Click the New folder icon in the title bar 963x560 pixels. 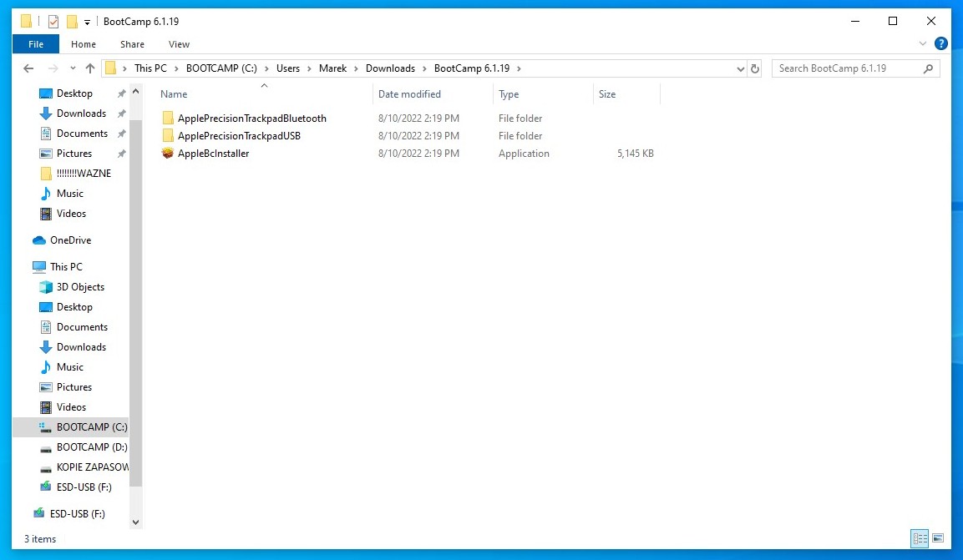click(72, 22)
